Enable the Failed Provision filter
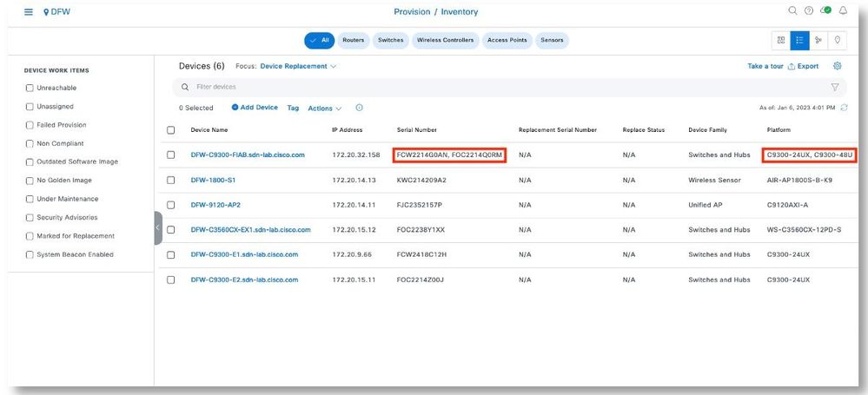 pos(30,125)
